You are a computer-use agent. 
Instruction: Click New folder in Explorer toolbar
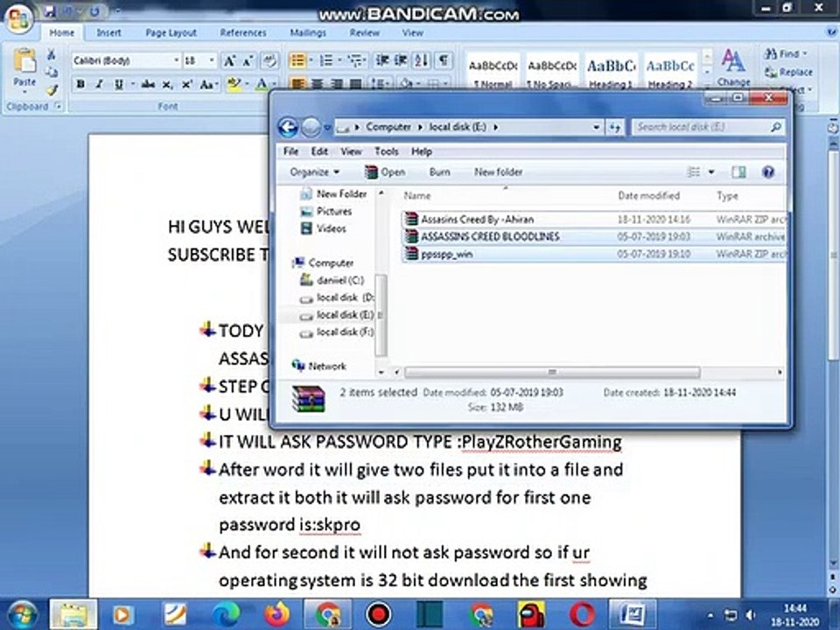(498, 172)
